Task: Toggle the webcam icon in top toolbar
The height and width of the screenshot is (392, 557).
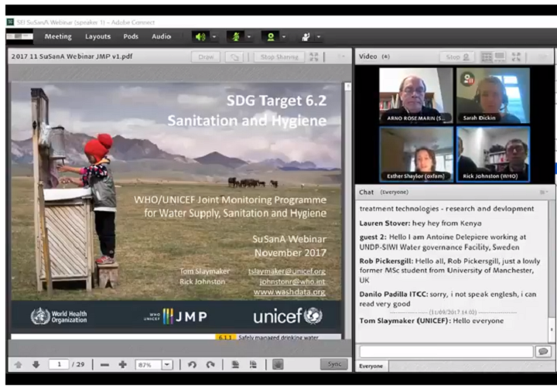Action: (x=270, y=36)
